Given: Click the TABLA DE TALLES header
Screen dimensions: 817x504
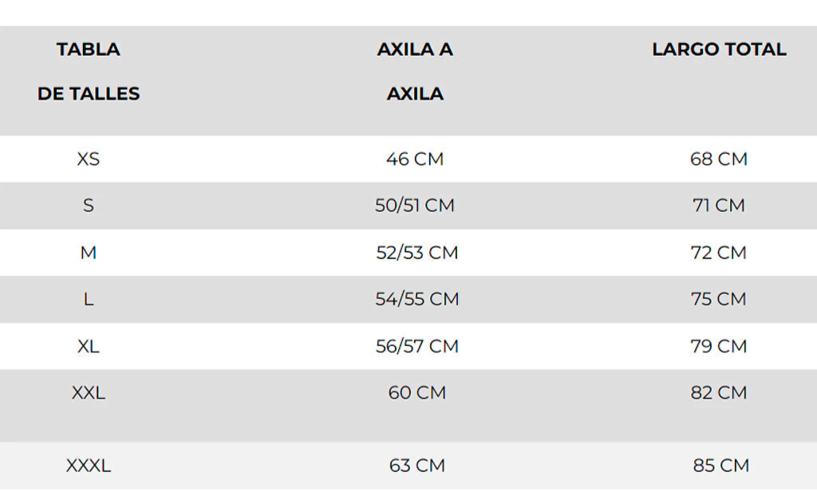Looking at the screenshot, I should coord(89,72).
